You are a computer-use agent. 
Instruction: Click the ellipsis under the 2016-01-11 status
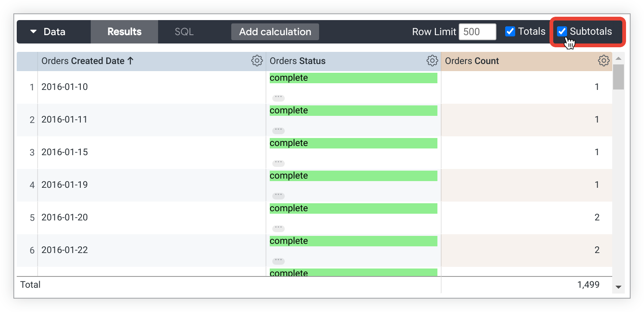click(278, 130)
